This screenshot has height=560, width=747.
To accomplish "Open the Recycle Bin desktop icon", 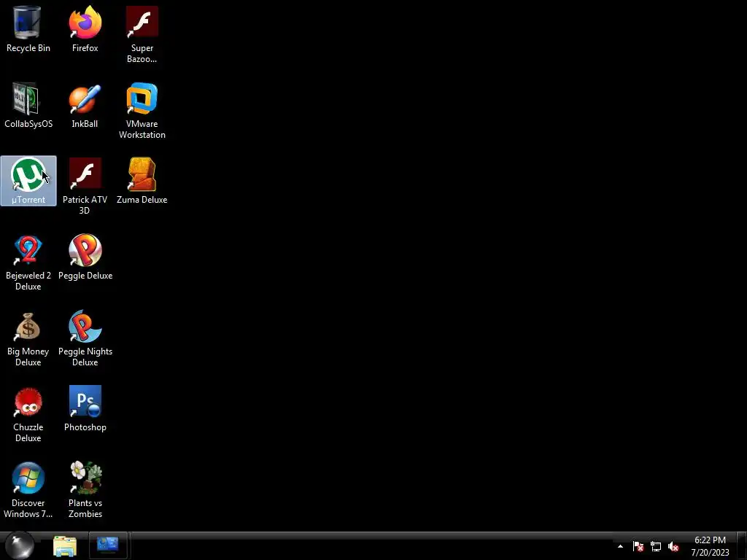I will 28,29.
